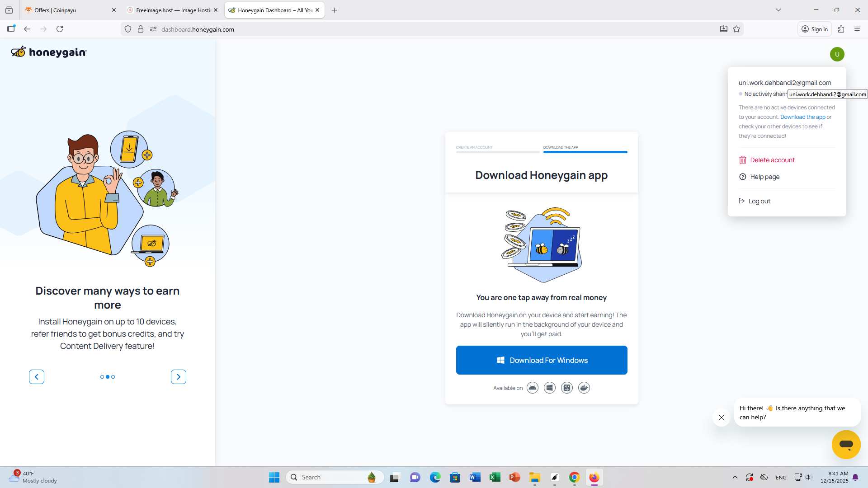Select the Windows platform icon
This screenshot has width=868, height=488.
[550, 388]
